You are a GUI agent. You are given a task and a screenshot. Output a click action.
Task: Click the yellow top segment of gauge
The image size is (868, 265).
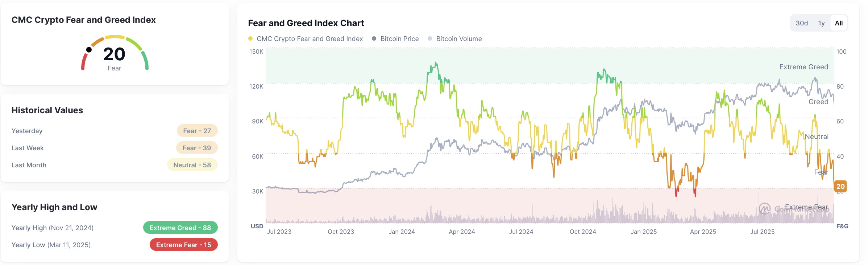[115, 37]
